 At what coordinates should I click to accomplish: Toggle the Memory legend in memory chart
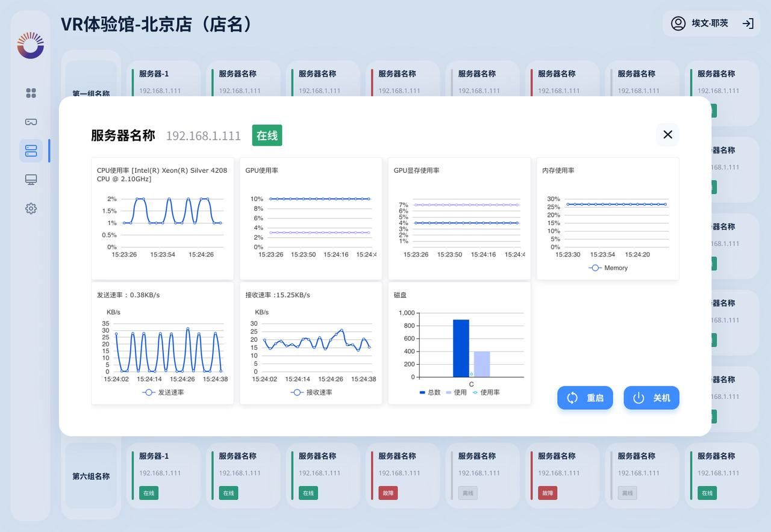608,268
